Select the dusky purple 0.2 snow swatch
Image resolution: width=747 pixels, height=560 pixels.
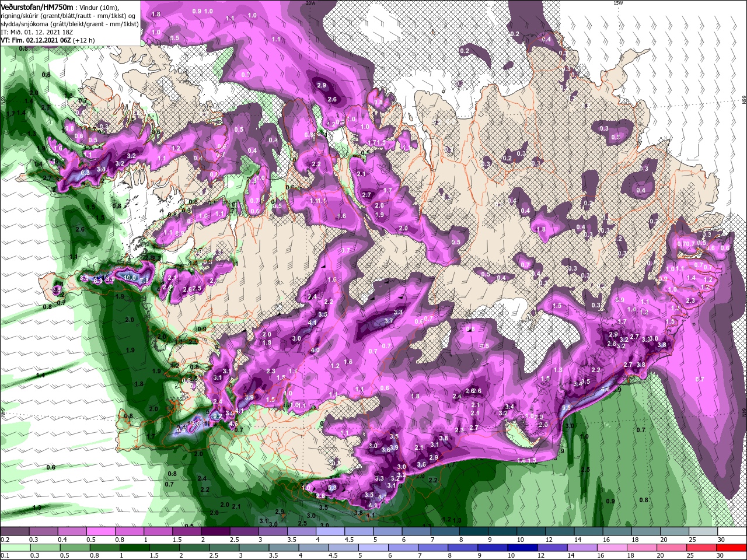15,531
